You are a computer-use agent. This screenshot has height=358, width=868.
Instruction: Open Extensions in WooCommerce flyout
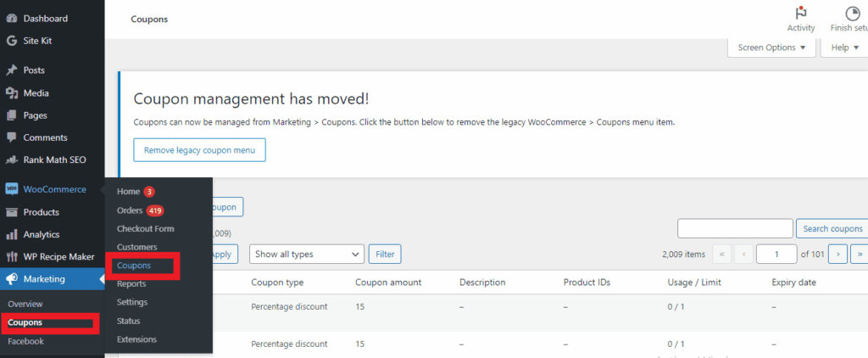(136, 339)
